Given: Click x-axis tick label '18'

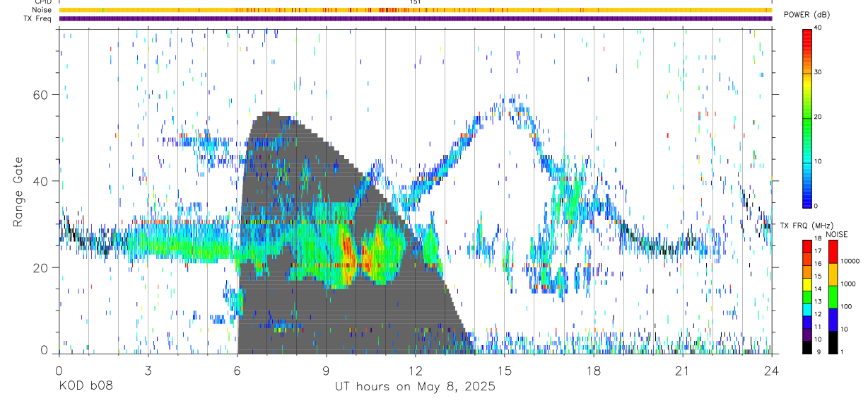Looking at the screenshot, I should (x=593, y=370).
